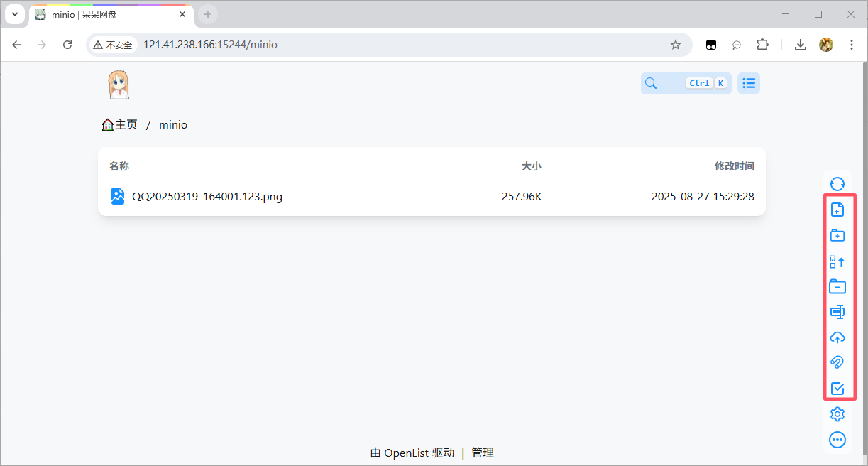Sort files by 名称 column header
868x466 pixels.
[119, 166]
